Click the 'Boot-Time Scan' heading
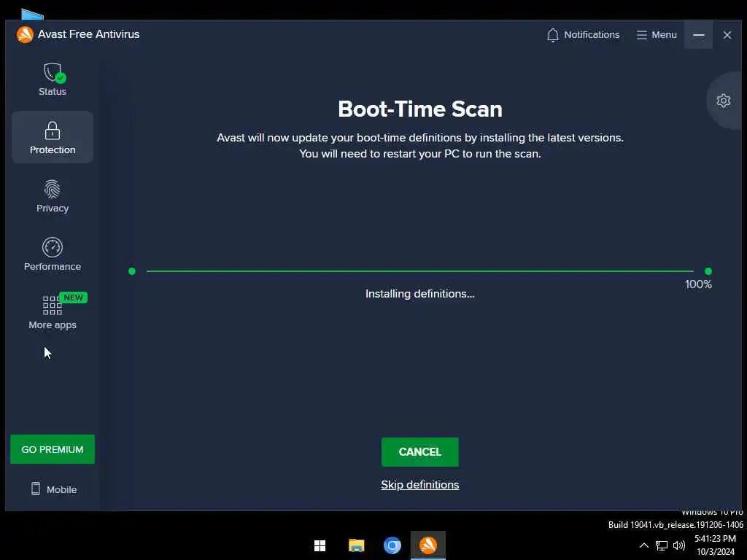This screenshot has width=747, height=560. point(419,109)
